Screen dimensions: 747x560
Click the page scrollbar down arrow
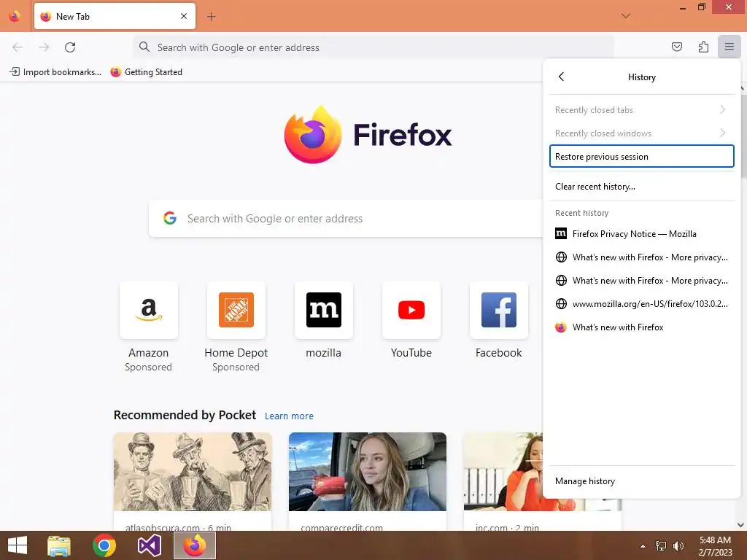click(741, 525)
